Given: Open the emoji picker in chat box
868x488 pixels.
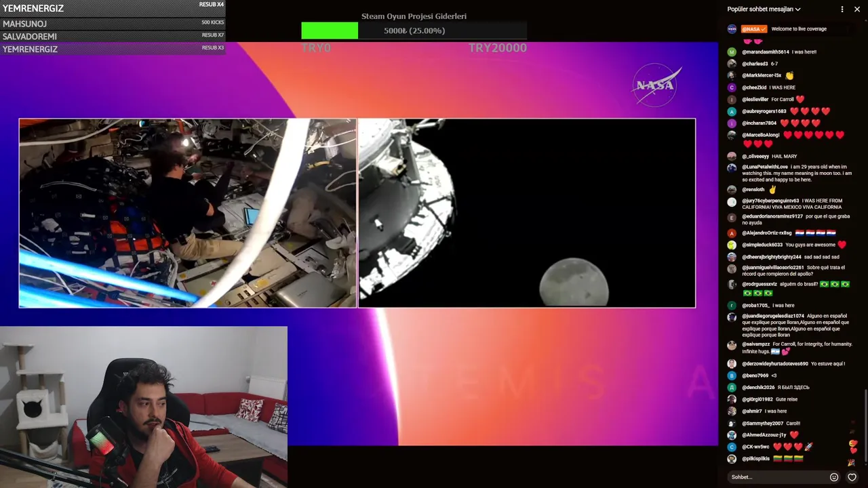Looking at the screenshot, I should [834, 477].
